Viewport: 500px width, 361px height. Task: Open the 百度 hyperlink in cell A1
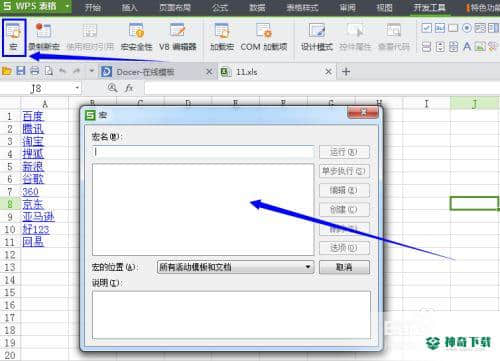click(x=33, y=116)
